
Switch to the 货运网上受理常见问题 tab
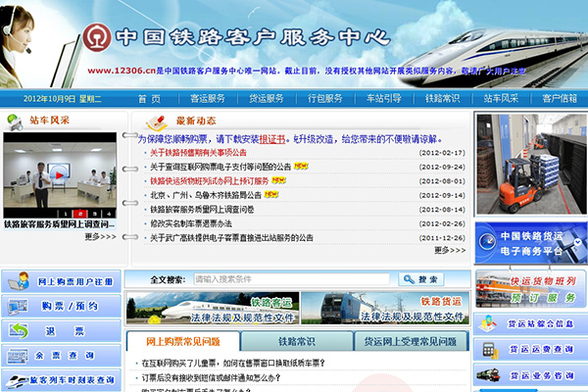(410, 342)
